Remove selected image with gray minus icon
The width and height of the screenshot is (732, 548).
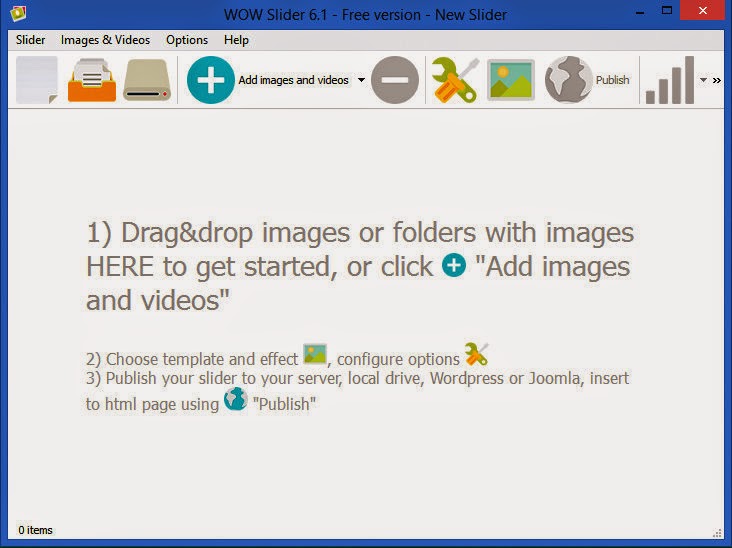pos(395,80)
